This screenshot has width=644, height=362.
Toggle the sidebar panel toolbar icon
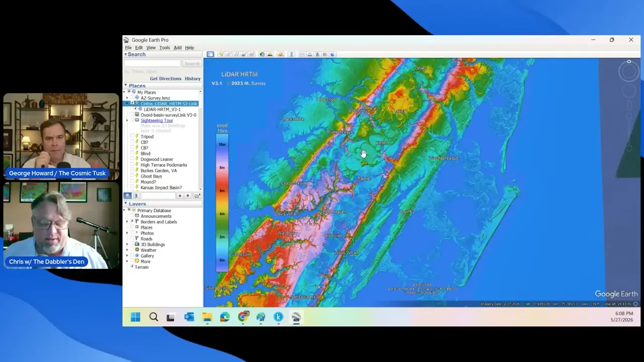click(x=210, y=54)
